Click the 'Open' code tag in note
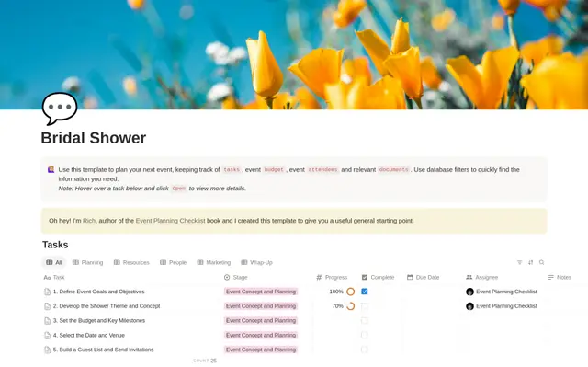The height and width of the screenshot is (367, 588). [x=179, y=189]
